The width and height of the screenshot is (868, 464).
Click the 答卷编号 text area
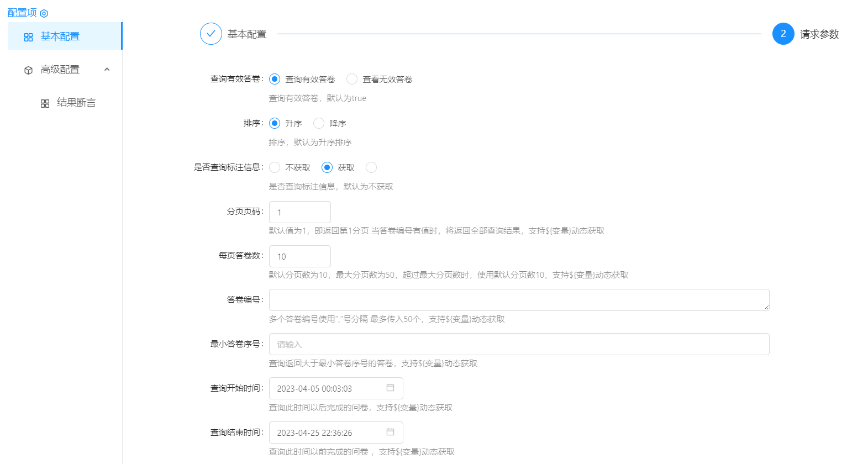coord(518,300)
